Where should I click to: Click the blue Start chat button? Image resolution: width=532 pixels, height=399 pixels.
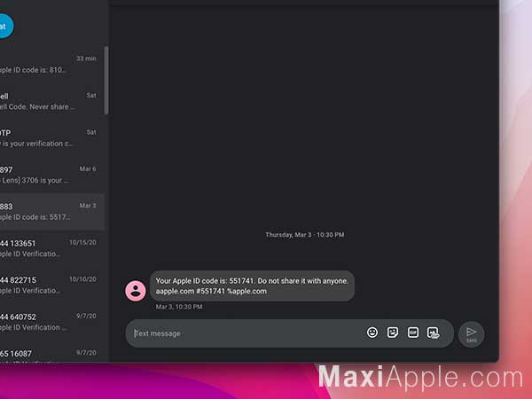(x=5, y=26)
